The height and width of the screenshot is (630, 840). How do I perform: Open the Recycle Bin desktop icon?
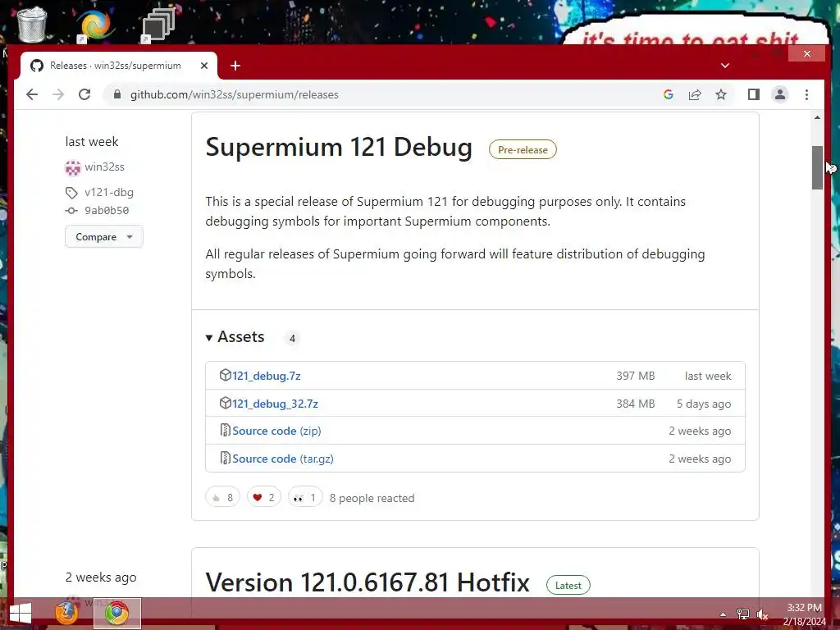[32, 24]
